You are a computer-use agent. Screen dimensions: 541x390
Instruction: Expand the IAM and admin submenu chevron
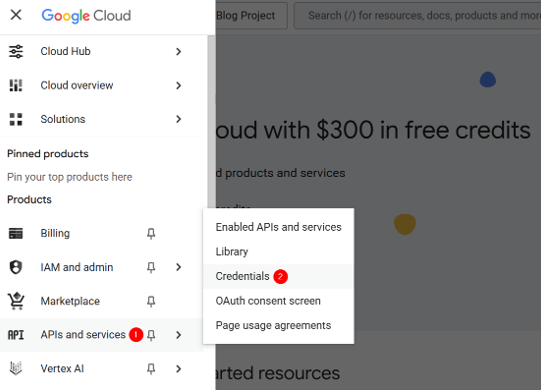[178, 267]
